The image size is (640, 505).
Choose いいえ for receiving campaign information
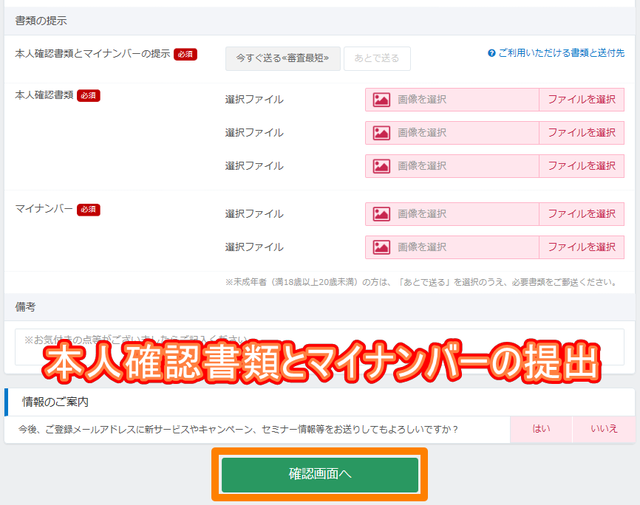point(604,429)
